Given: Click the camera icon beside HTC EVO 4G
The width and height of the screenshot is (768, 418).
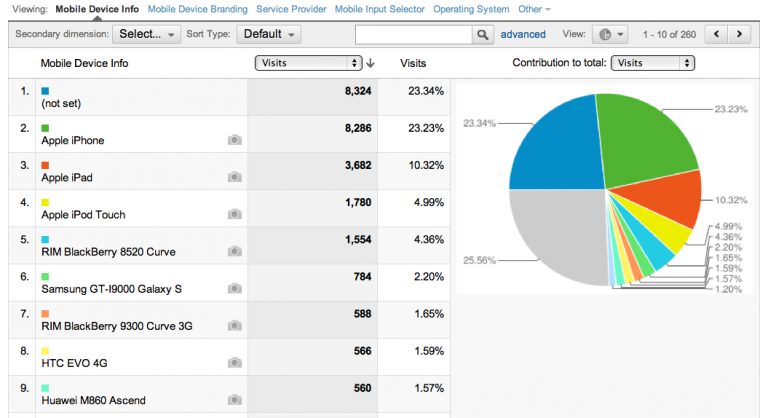Looking at the screenshot, I should pyautogui.click(x=235, y=363).
